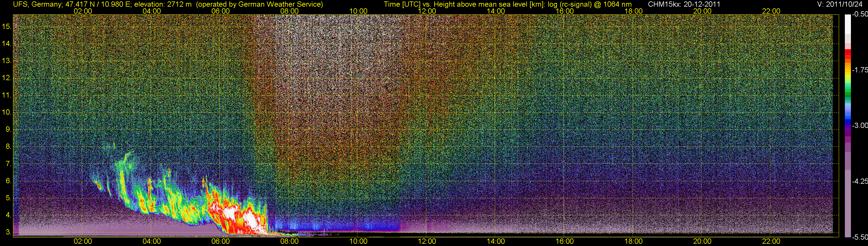Viewport: 868px width, 246px height.
Task: Click the 13 km height axis label
Action: point(6,61)
